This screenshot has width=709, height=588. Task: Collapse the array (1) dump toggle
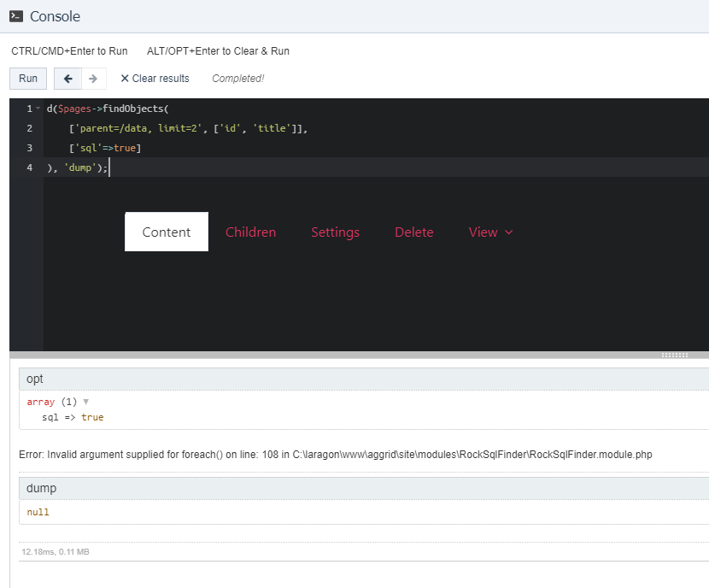point(85,402)
